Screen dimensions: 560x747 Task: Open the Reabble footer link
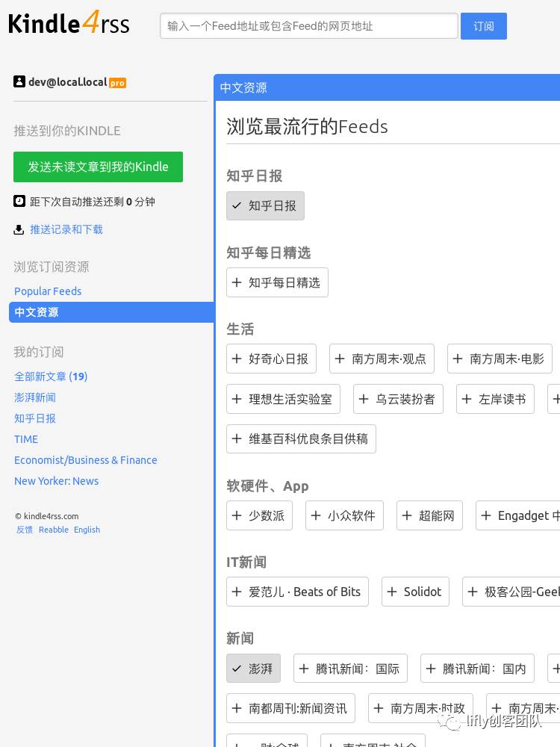click(54, 530)
